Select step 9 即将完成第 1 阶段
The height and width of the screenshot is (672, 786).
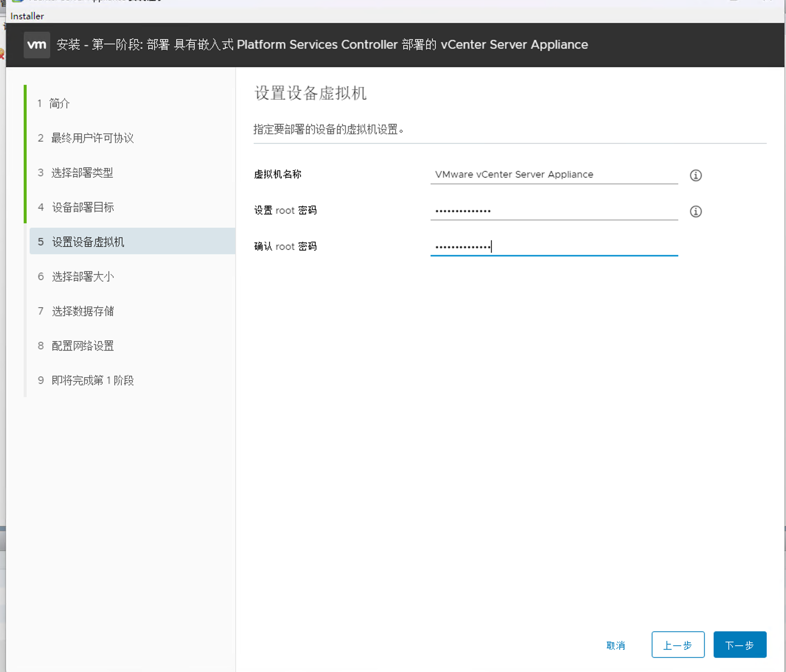pos(86,380)
